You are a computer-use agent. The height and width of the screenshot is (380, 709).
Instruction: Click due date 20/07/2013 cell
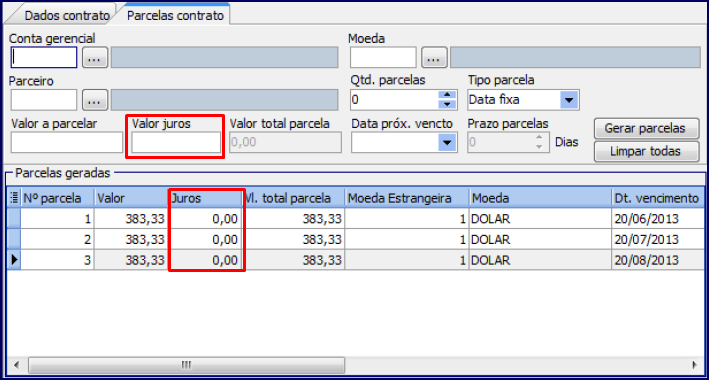pos(658,239)
